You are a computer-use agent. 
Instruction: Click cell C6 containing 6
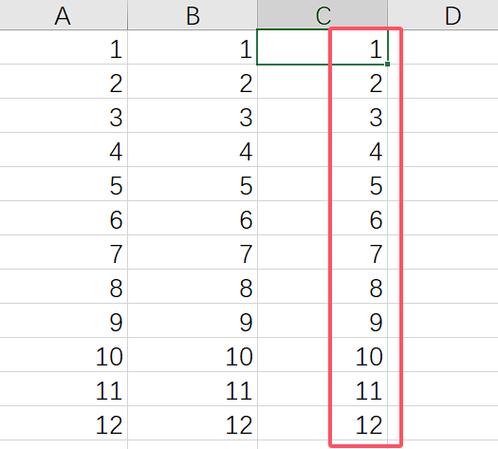322,218
